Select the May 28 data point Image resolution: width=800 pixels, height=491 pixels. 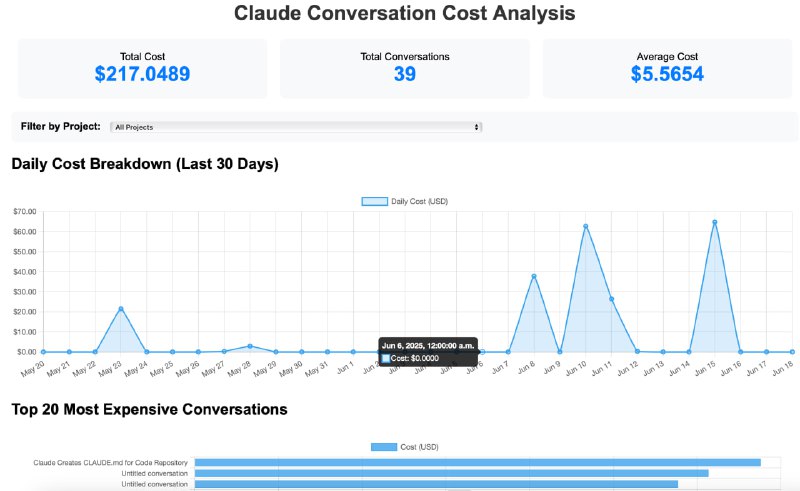[250, 346]
